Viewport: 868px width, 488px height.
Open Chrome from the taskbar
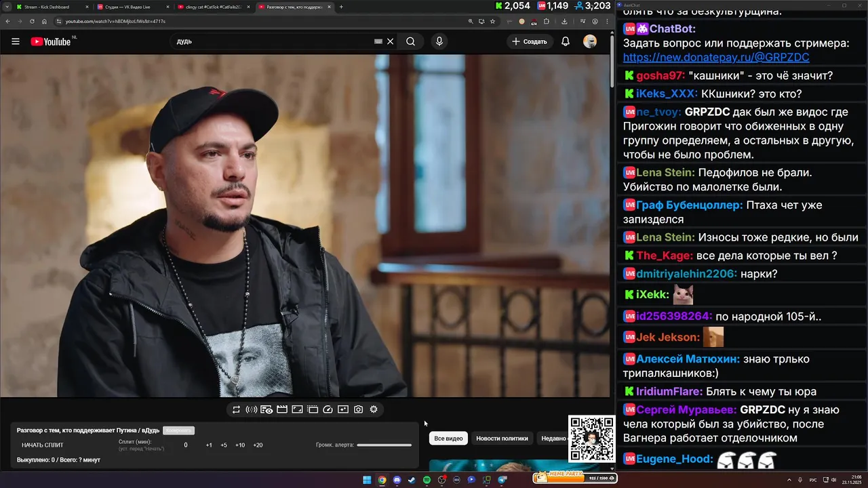pyautogui.click(x=382, y=480)
